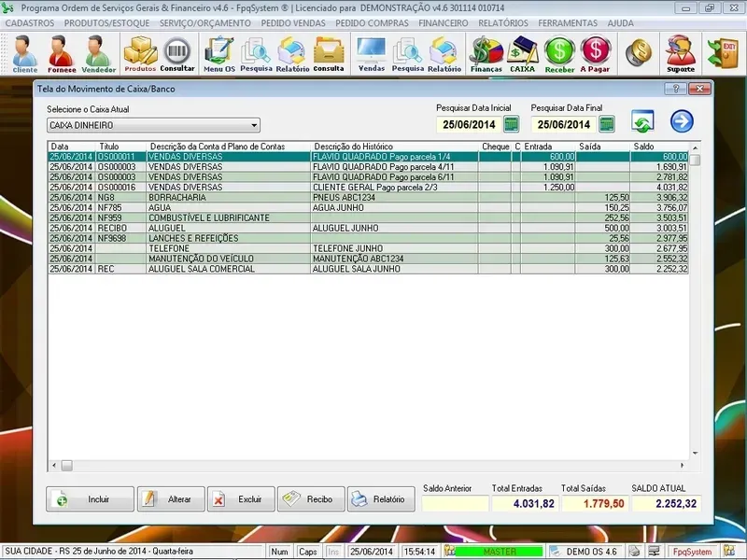747x560 pixels.
Task: Click the Vendas monitor icon
Action: click(372, 52)
